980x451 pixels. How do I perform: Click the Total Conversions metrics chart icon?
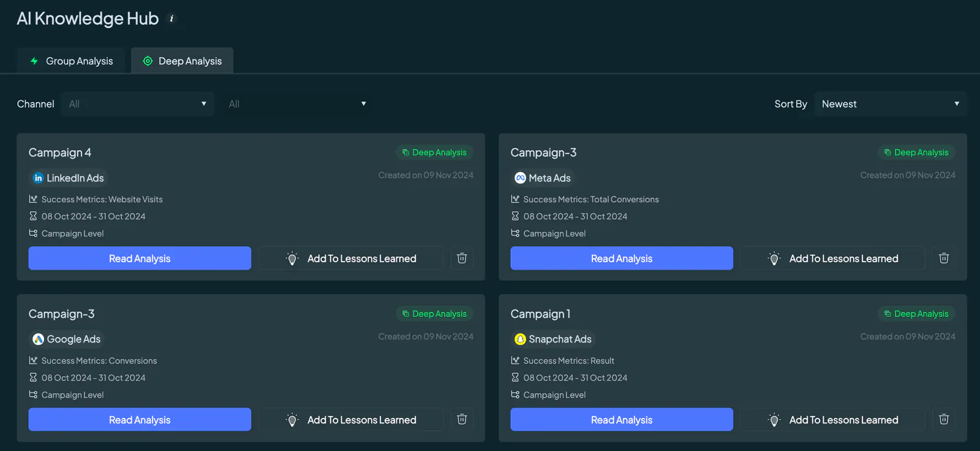[x=515, y=199]
